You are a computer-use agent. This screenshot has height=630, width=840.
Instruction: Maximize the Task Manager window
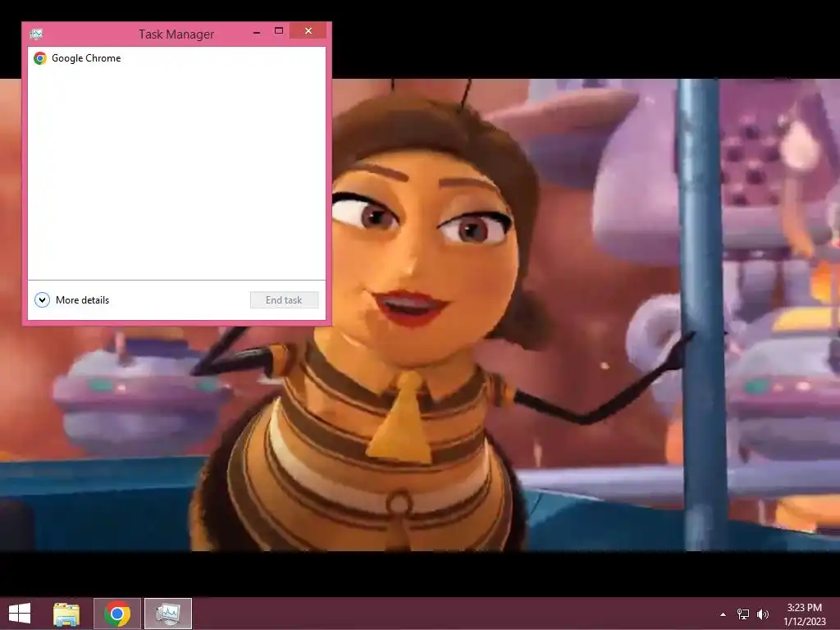click(x=279, y=31)
